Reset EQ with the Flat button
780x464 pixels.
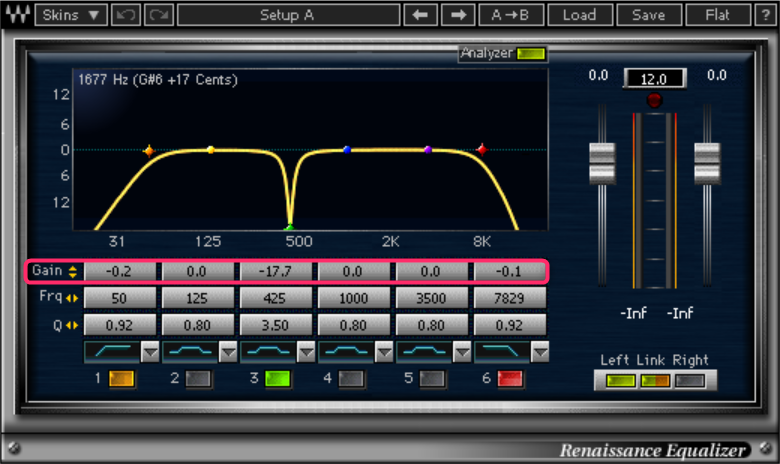[x=717, y=15]
